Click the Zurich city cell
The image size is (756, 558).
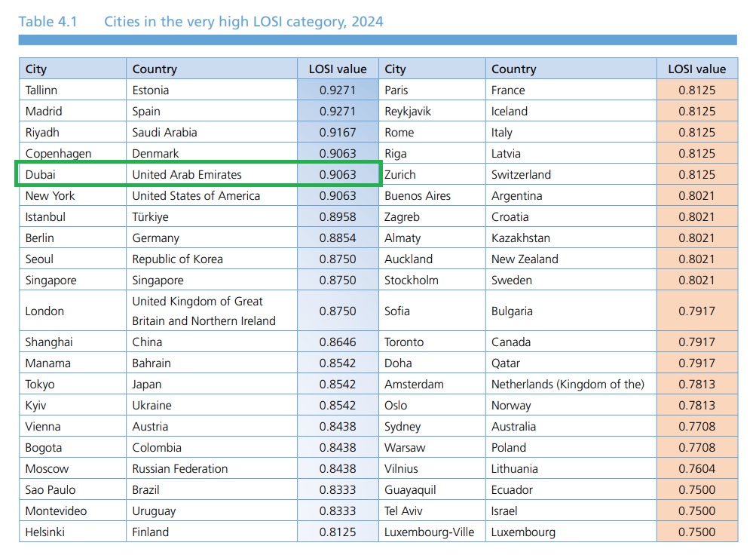(x=400, y=174)
